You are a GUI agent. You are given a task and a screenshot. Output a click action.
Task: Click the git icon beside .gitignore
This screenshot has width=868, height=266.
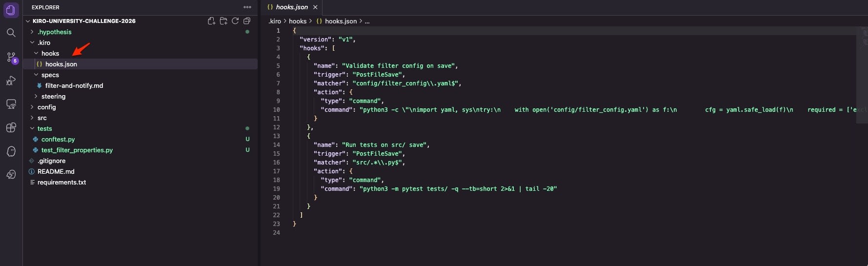coord(32,161)
